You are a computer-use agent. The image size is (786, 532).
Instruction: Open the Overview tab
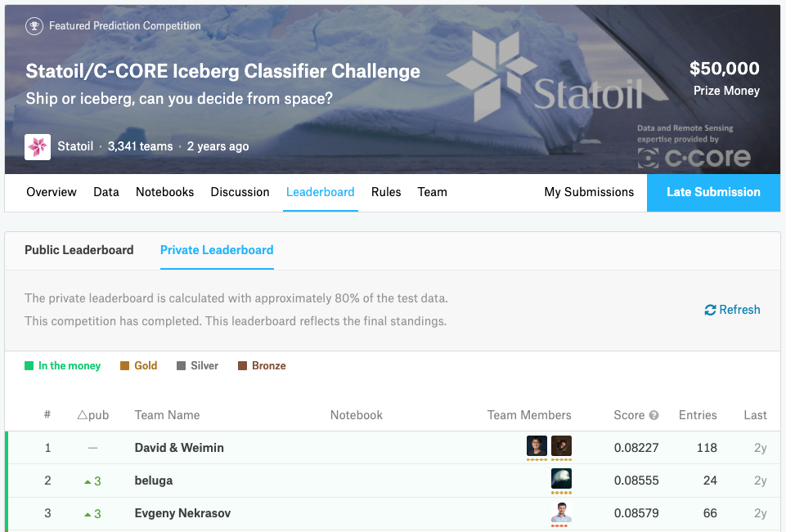(x=52, y=192)
